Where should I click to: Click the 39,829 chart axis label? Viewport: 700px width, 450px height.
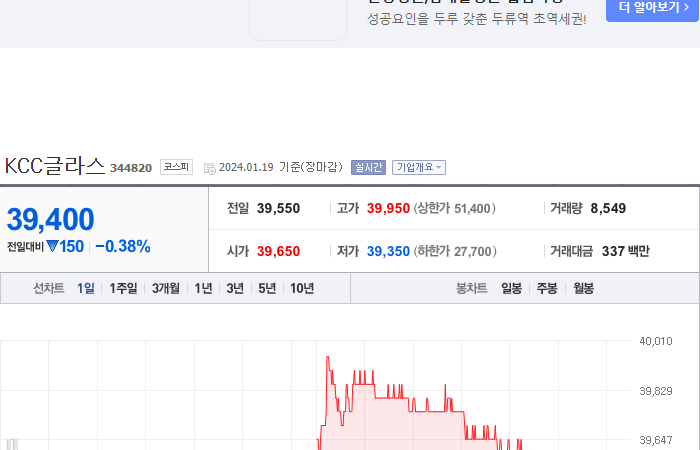coord(656,392)
